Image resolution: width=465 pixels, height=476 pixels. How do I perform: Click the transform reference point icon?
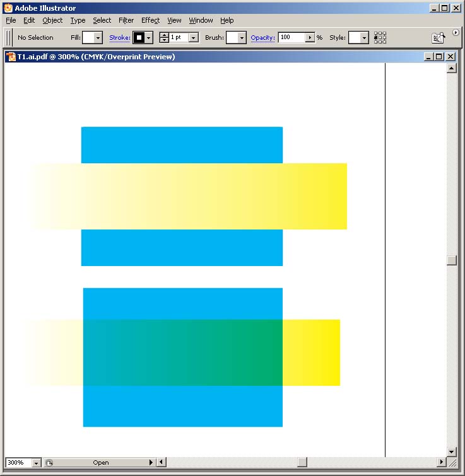pyautogui.click(x=380, y=38)
